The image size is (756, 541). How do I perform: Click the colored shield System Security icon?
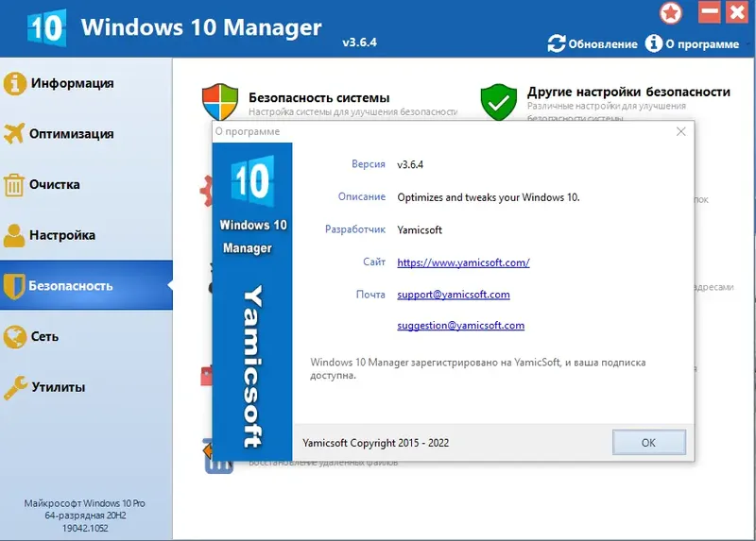tap(220, 101)
